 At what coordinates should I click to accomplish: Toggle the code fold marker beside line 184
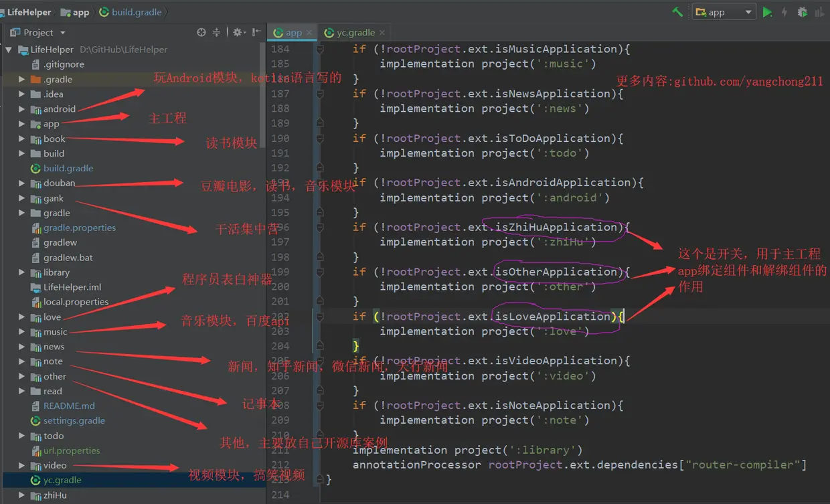coord(320,49)
